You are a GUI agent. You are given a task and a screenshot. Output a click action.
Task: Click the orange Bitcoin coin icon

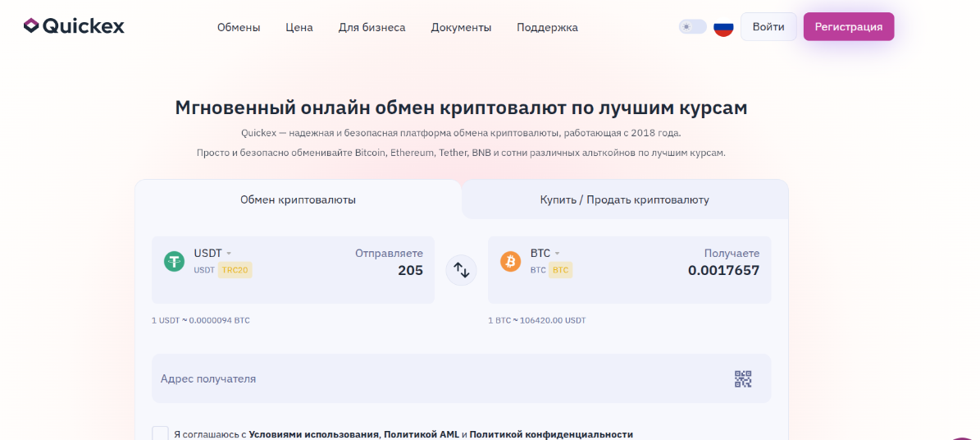coord(511,262)
